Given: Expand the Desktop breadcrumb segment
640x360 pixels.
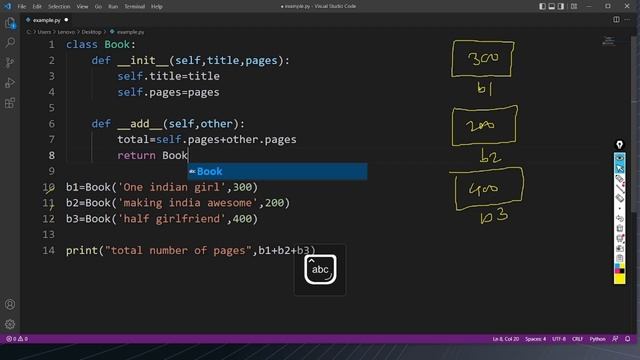Looking at the screenshot, I should [91, 32].
